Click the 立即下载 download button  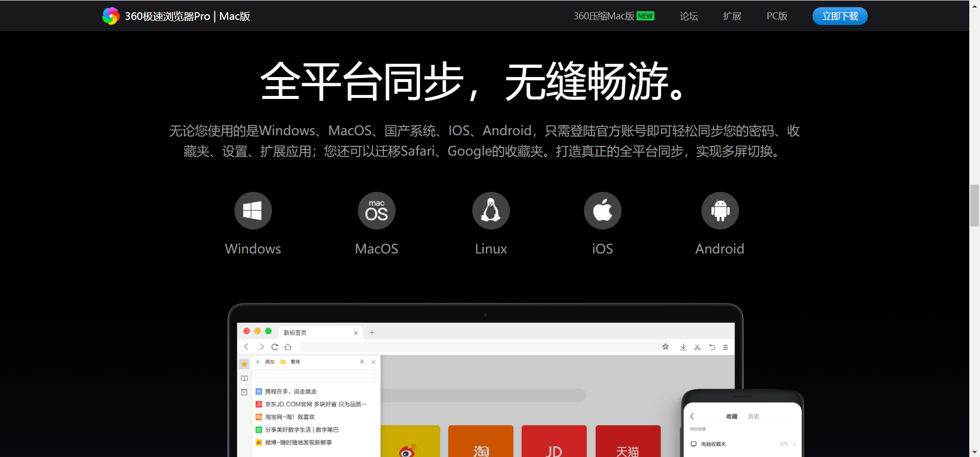[x=840, y=16]
